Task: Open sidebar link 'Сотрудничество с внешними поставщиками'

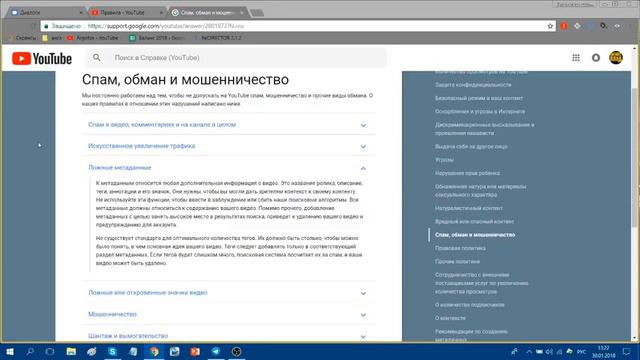Action: point(482,283)
